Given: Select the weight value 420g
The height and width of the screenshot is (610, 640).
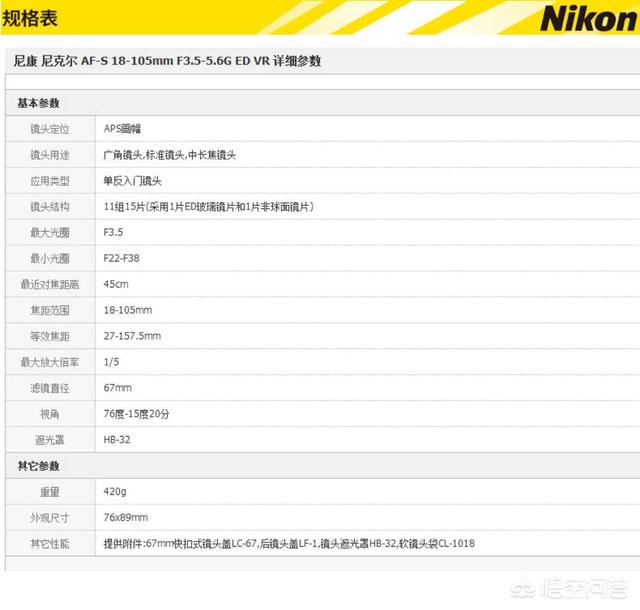Looking at the screenshot, I should [x=115, y=492].
